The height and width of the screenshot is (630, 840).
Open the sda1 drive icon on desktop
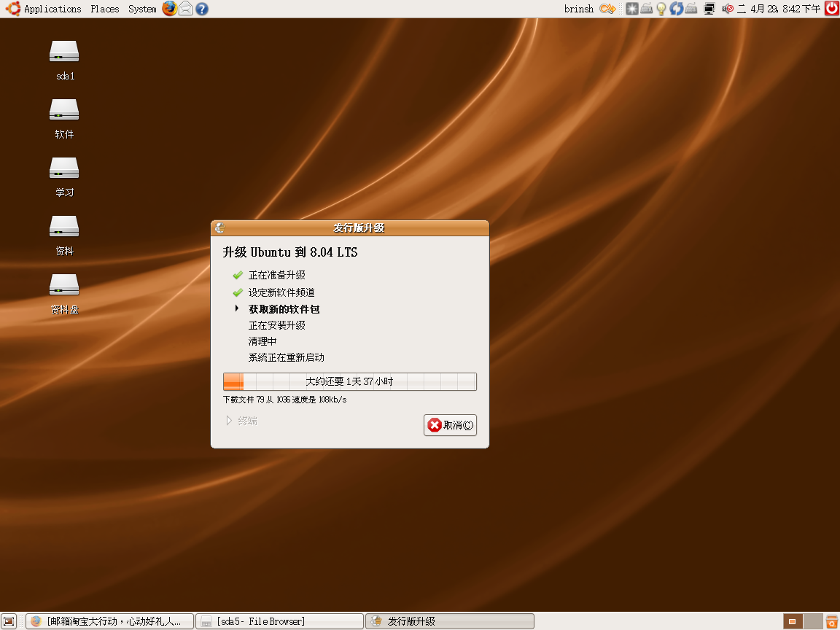(x=64, y=52)
